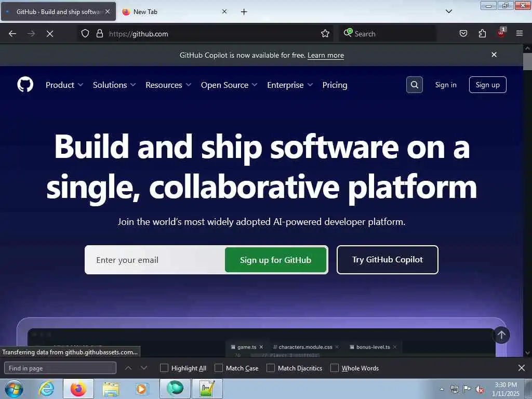
Task: Show hidden system tray icons arrow
Action: (442, 389)
